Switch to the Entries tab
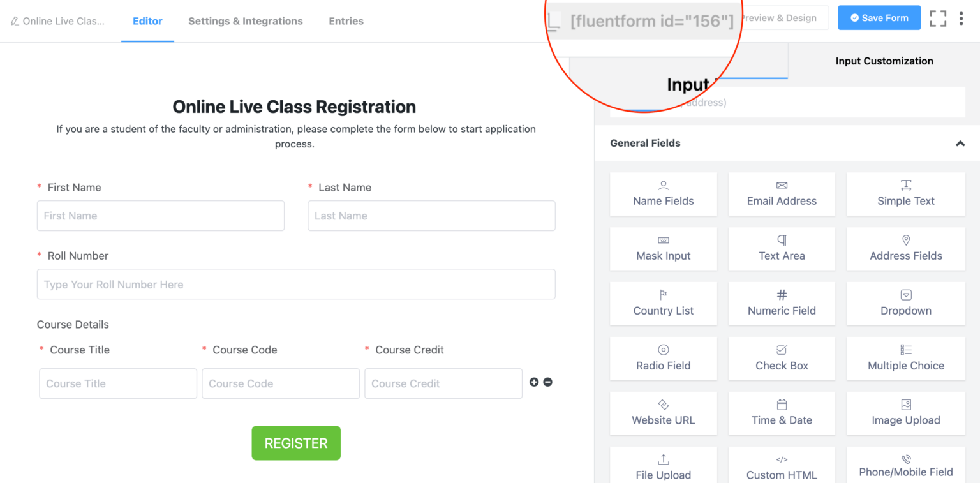The width and height of the screenshot is (980, 483). (346, 21)
